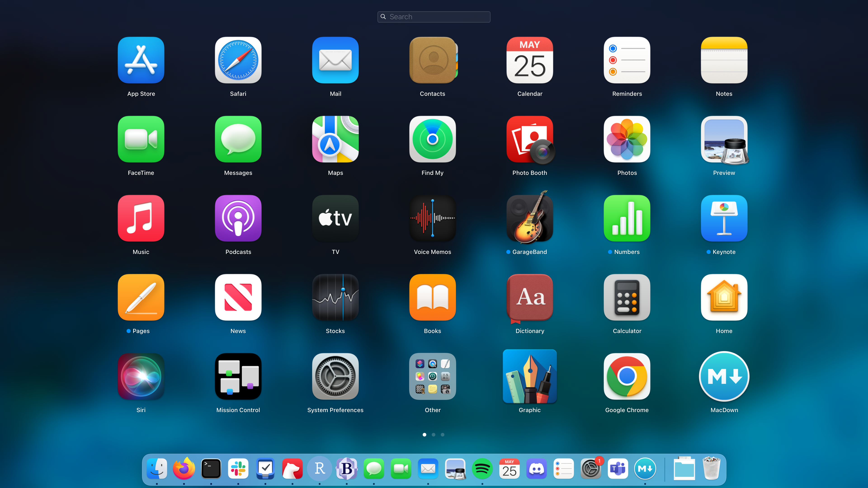Launch Terminal from the Dock
Viewport: 868px width, 488px height.
coord(211,469)
